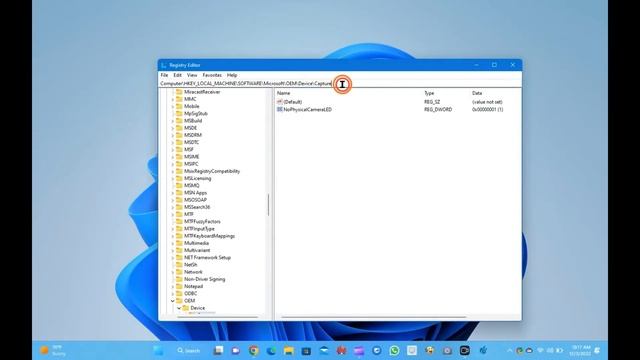Select the (Default) string value icon
The width and height of the screenshot is (640, 360).
(x=280, y=102)
